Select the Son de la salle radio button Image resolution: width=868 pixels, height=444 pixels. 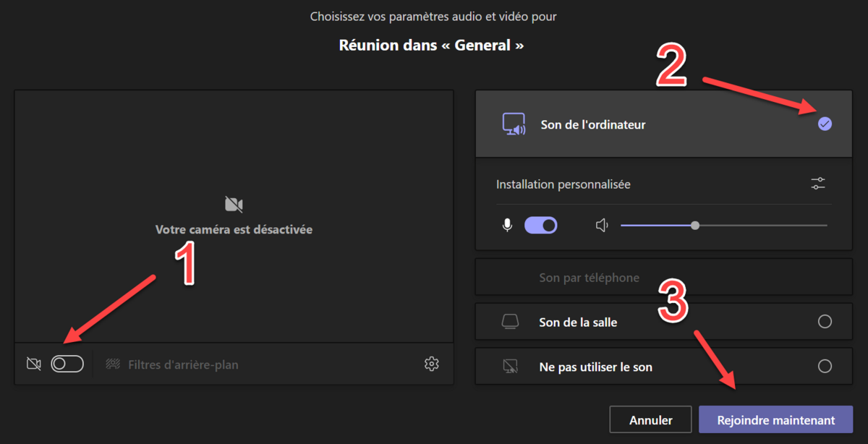click(x=825, y=322)
